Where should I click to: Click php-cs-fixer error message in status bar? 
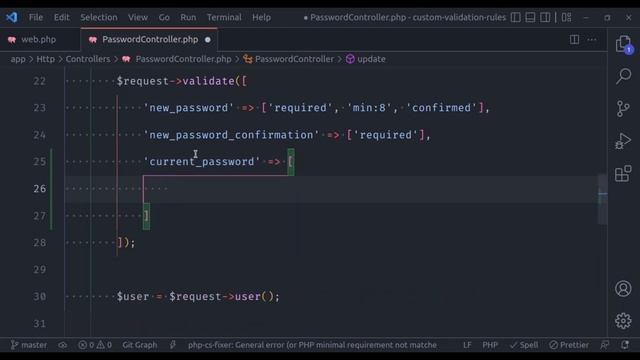312,345
